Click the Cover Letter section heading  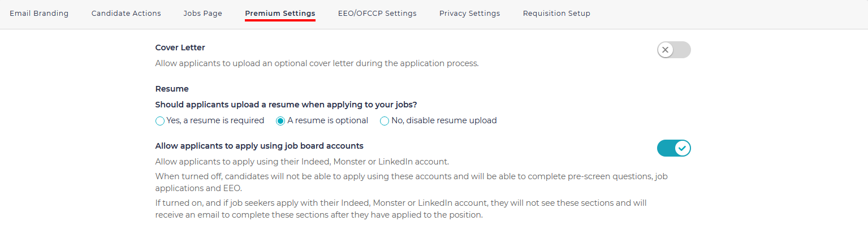coord(180,47)
